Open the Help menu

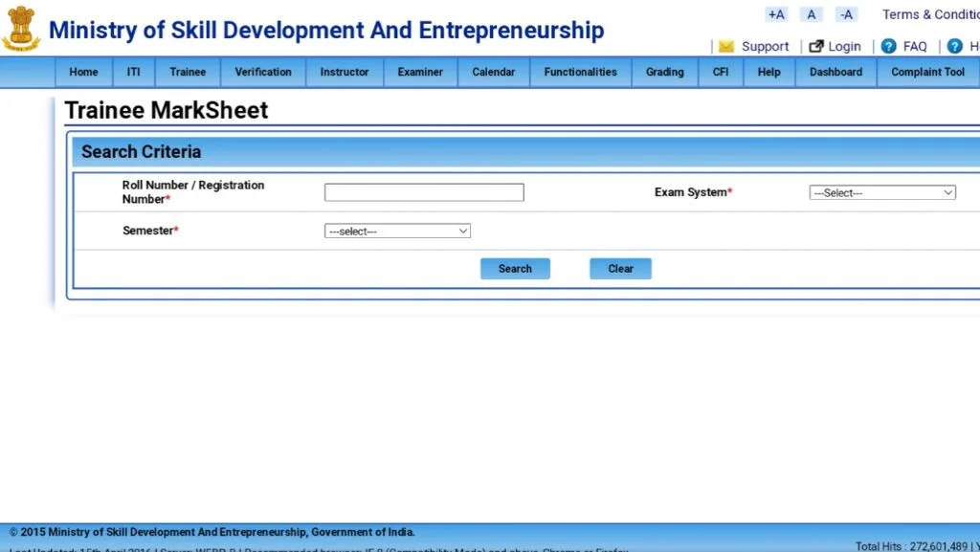pyautogui.click(x=768, y=72)
